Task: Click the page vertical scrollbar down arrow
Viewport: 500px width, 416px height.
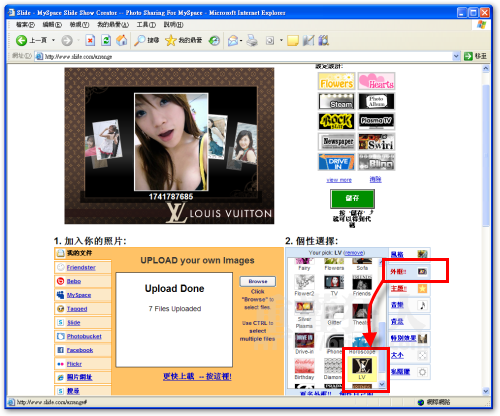Action: click(486, 391)
